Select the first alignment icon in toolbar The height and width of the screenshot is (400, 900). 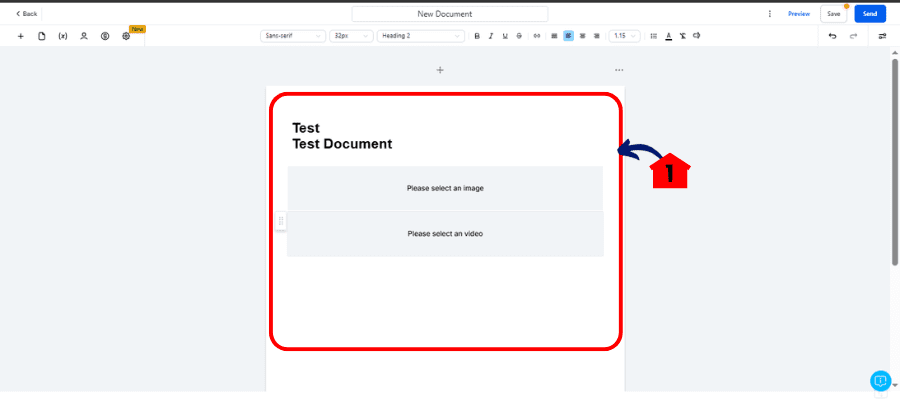(x=554, y=36)
